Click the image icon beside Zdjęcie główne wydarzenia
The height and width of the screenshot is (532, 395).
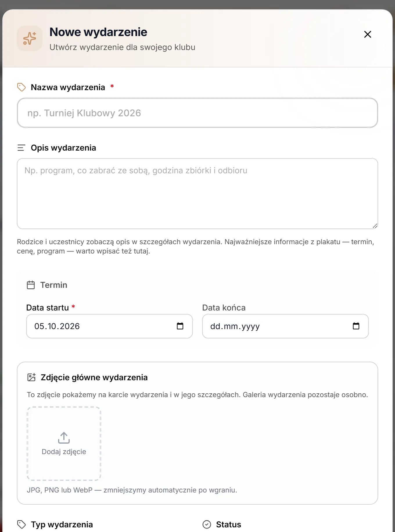coord(31,377)
